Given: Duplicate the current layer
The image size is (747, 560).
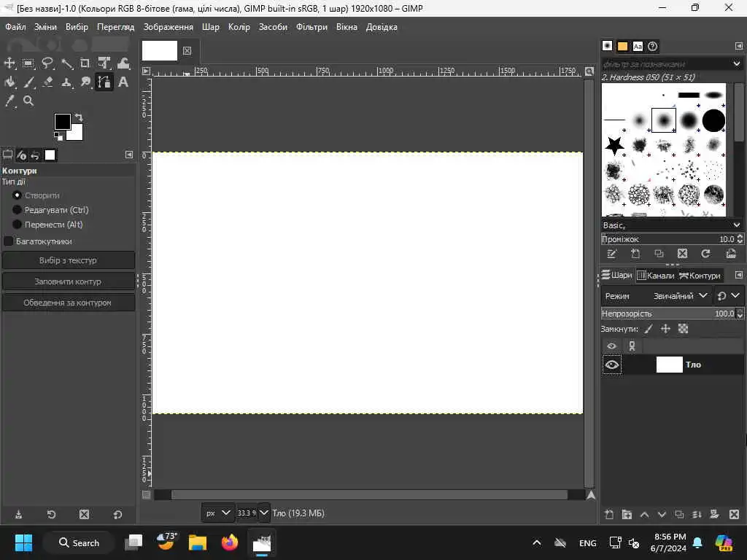Looking at the screenshot, I should [x=679, y=514].
